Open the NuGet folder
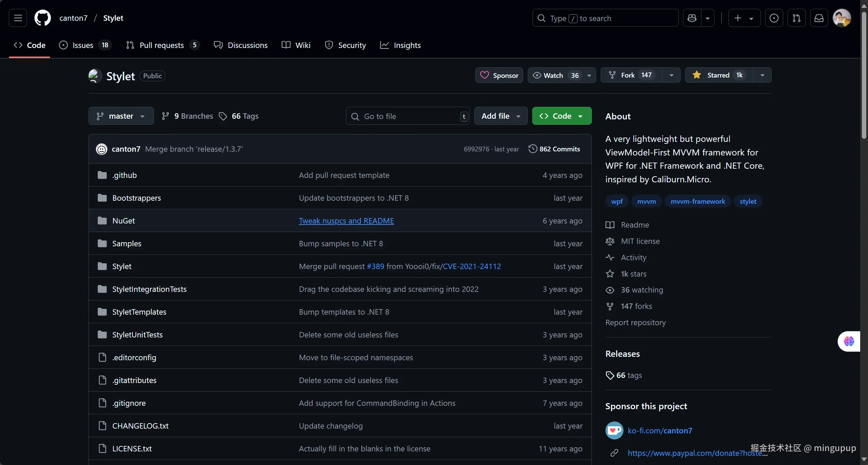 pyautogui.click(x=124, y=221)
